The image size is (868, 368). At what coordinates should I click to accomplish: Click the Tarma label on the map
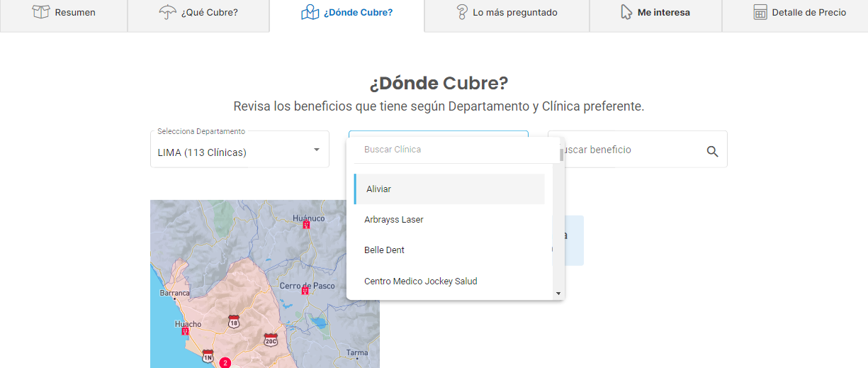click(x=357, y=352)
